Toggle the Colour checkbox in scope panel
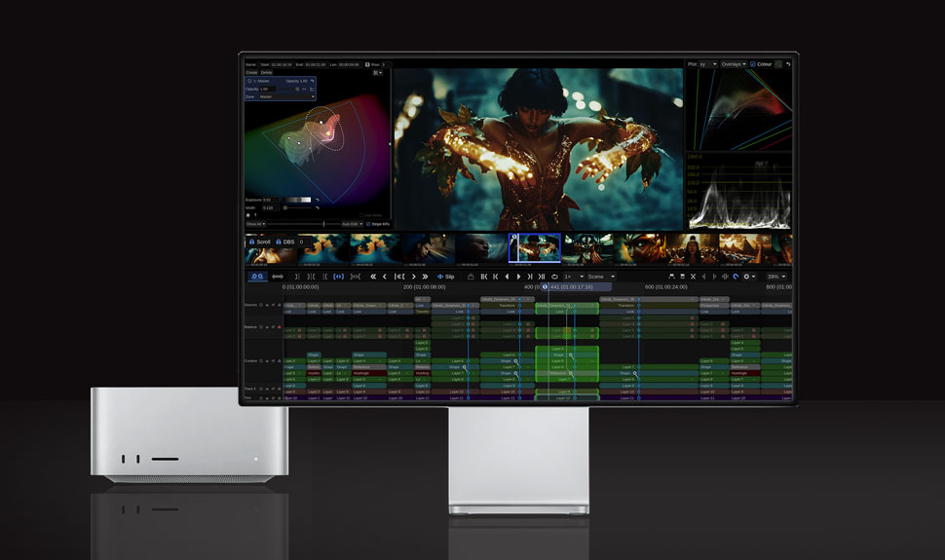This screenshot has height=560, width=945. click(x=753, y=64)
